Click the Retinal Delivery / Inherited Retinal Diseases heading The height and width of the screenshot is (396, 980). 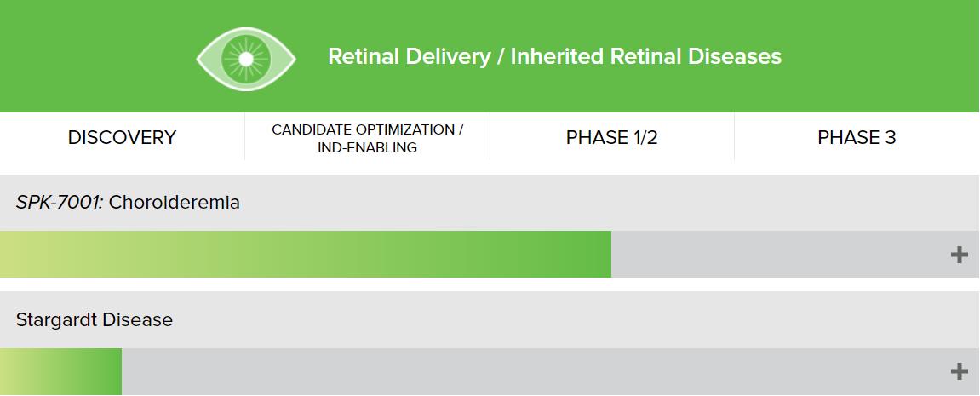(x=554, y=56)
